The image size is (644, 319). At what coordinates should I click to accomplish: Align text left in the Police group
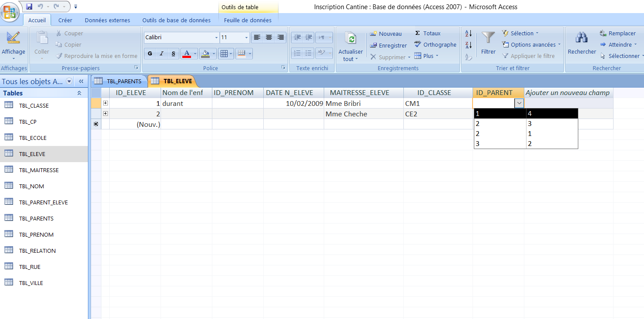[257, 37]
